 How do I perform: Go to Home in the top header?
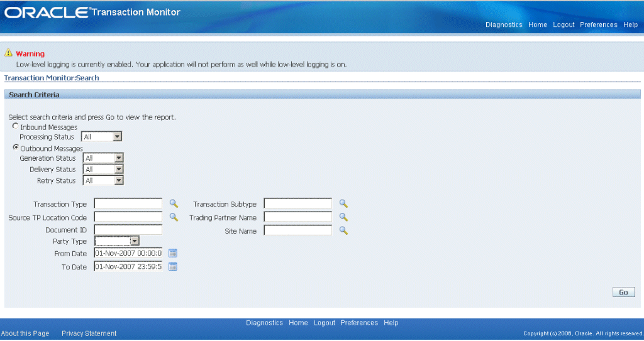click(538, 24)
